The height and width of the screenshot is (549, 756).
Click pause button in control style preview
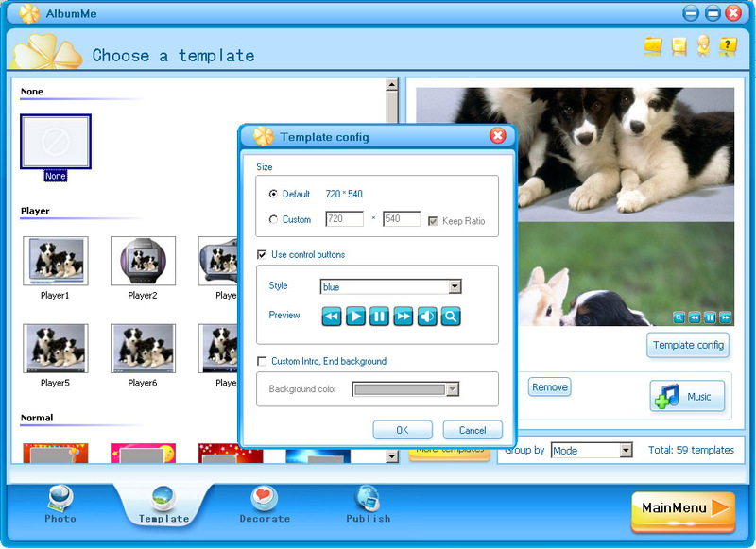pyautogui.click(x=379, y=317)
